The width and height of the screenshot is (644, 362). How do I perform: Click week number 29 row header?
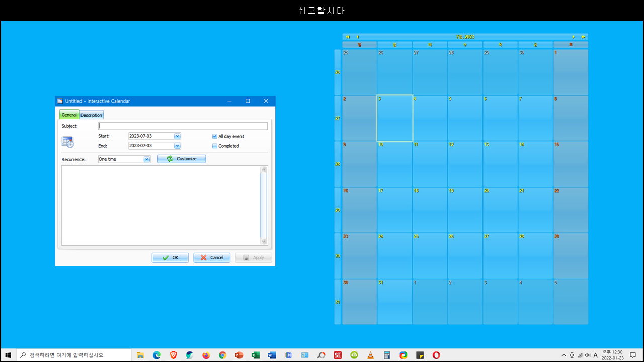point(338,210)
